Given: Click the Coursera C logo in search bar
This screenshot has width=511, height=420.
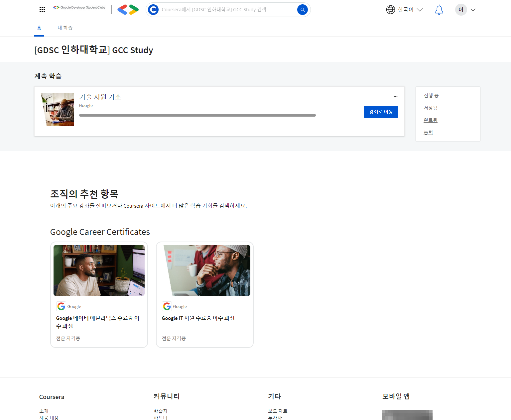Looking at the screenshot, I should coord(153,10).
